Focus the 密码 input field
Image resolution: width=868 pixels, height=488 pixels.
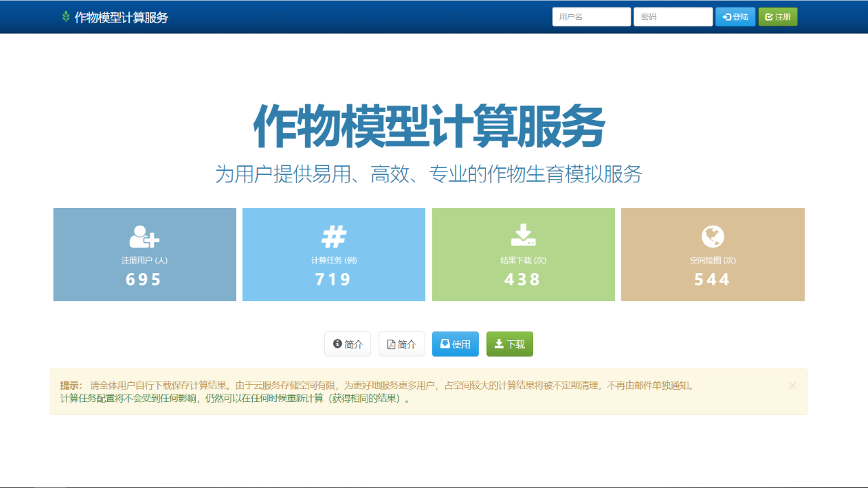point(673,17)
